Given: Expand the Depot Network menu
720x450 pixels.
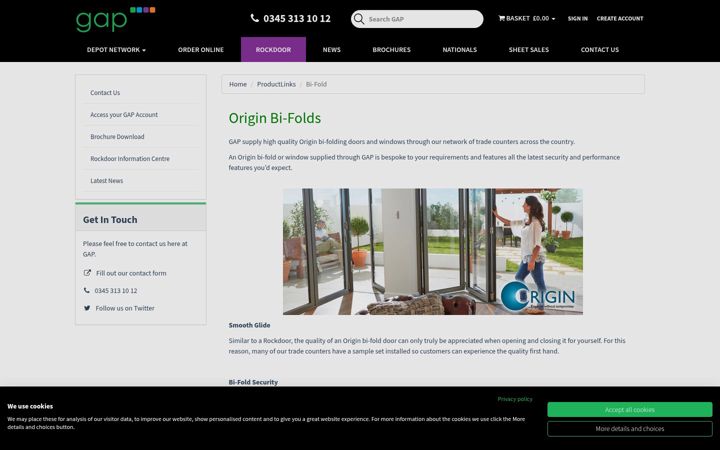Looking at the screenshot, I should pos(116,50).
